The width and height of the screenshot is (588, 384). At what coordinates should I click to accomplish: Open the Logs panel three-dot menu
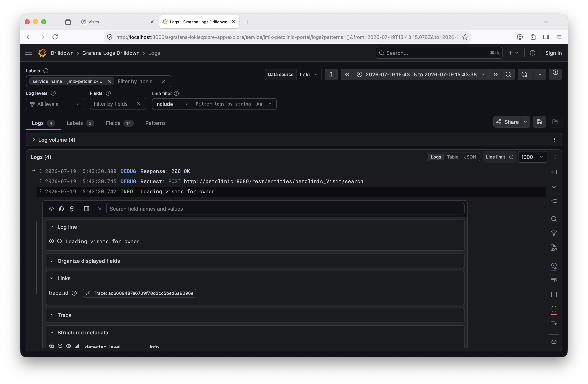[x=555, y=157]
